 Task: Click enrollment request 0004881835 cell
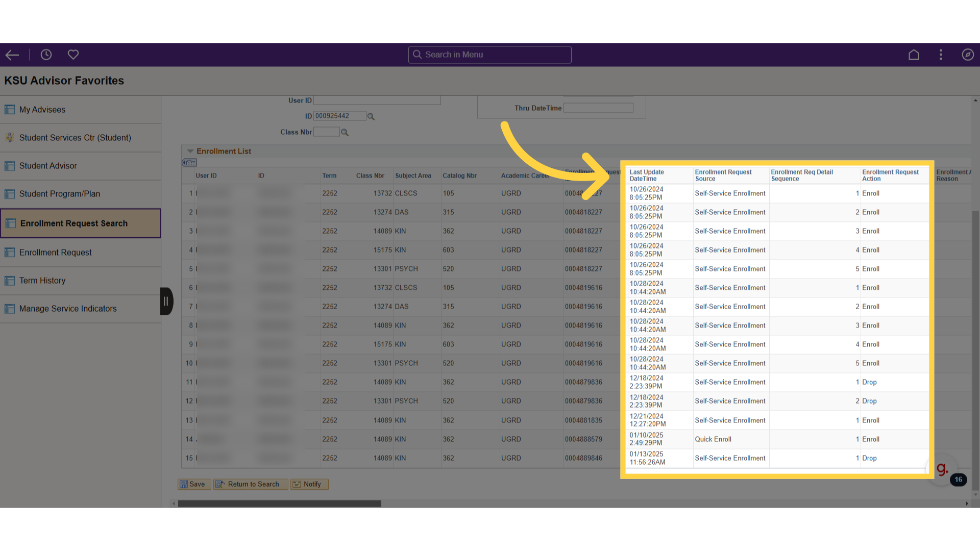(583, 420)
